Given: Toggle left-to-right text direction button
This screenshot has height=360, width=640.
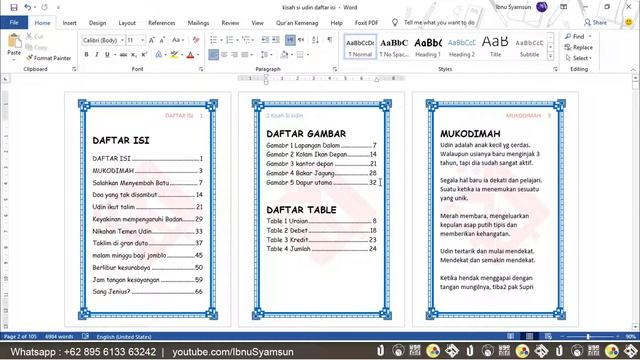Looking at the screenshot, I should [x=290, y=40].
